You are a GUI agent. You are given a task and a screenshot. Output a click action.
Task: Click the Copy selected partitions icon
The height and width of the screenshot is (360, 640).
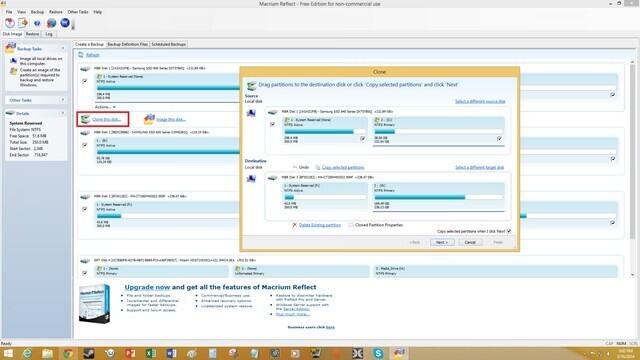[318, 168]
